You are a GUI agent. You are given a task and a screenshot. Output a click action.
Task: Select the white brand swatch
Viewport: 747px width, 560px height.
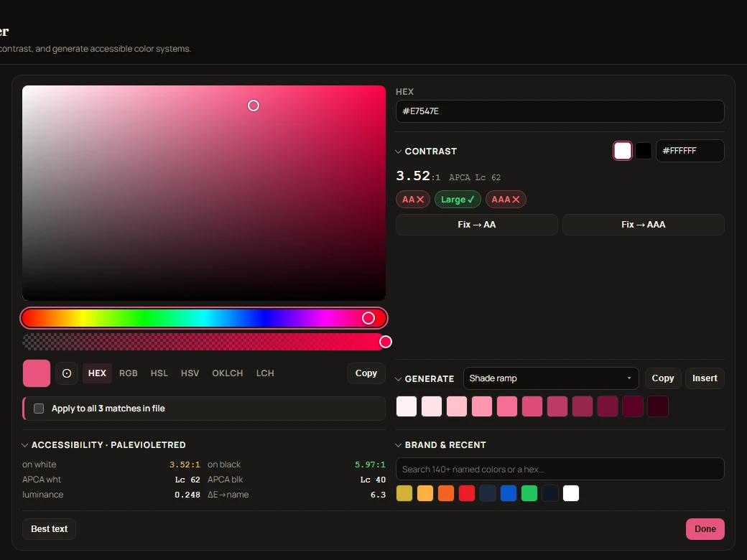(571, 493)
